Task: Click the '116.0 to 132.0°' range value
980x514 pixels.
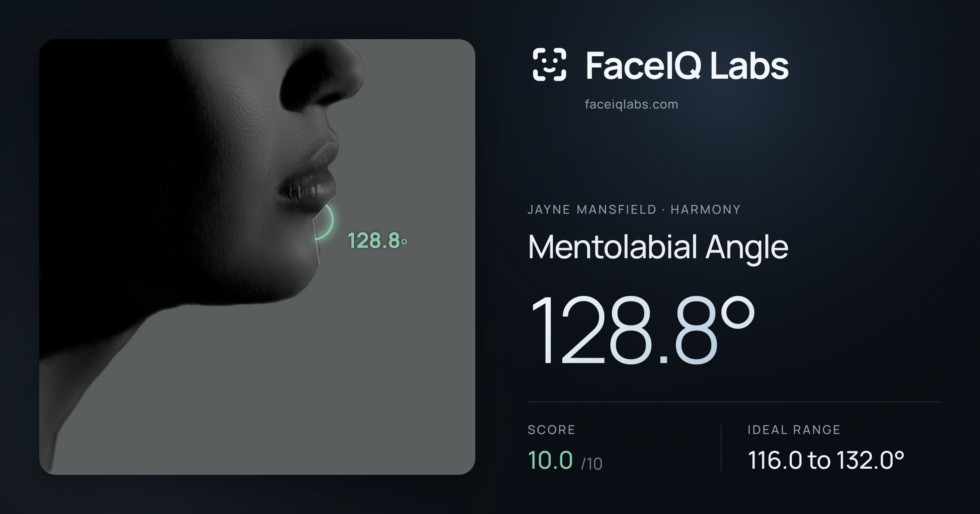Action: click(826, 460)
